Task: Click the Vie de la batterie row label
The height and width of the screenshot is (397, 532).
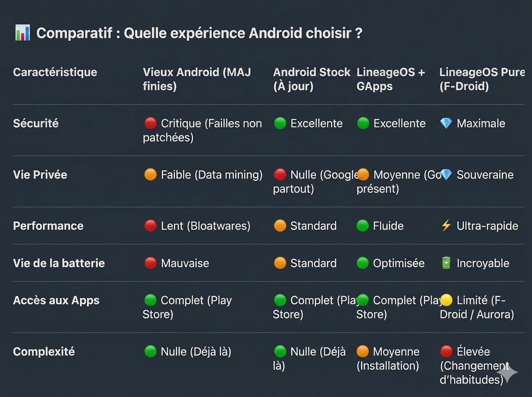Action: coord(59,263)
